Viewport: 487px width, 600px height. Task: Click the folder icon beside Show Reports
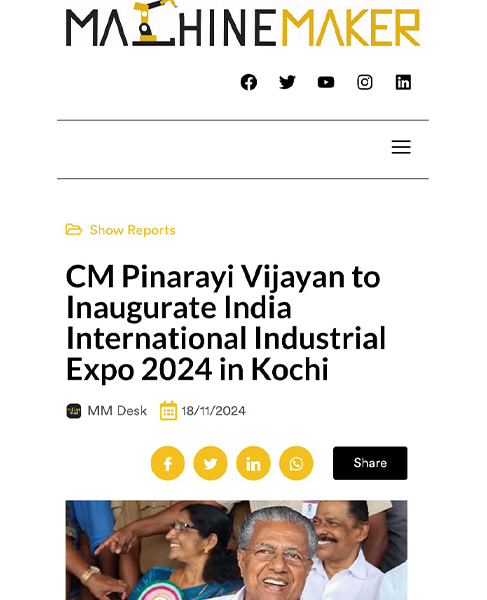point(74,230)
